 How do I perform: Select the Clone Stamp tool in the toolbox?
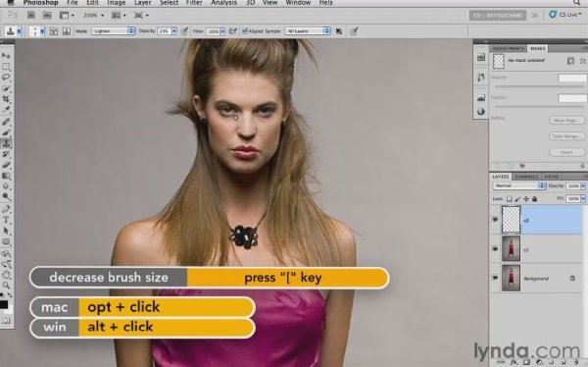6,143
